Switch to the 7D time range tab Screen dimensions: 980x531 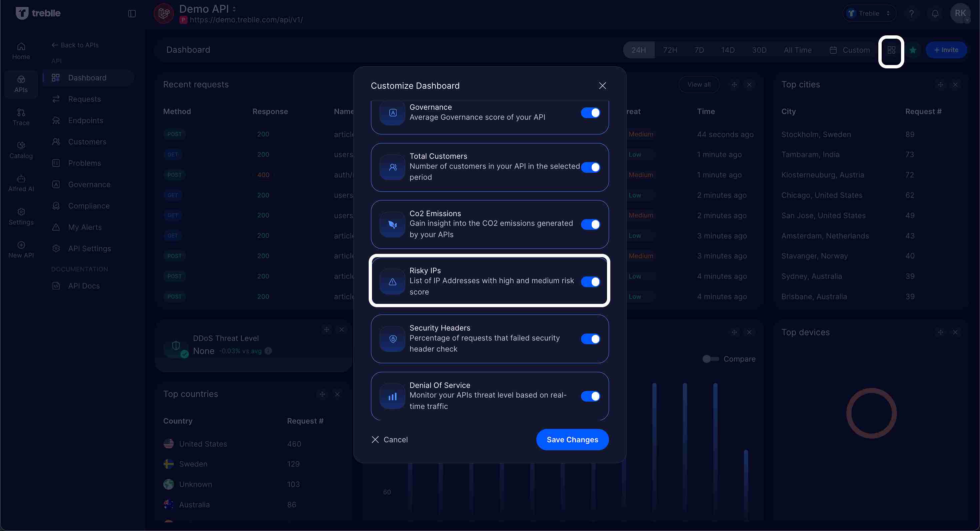[699, 50]
